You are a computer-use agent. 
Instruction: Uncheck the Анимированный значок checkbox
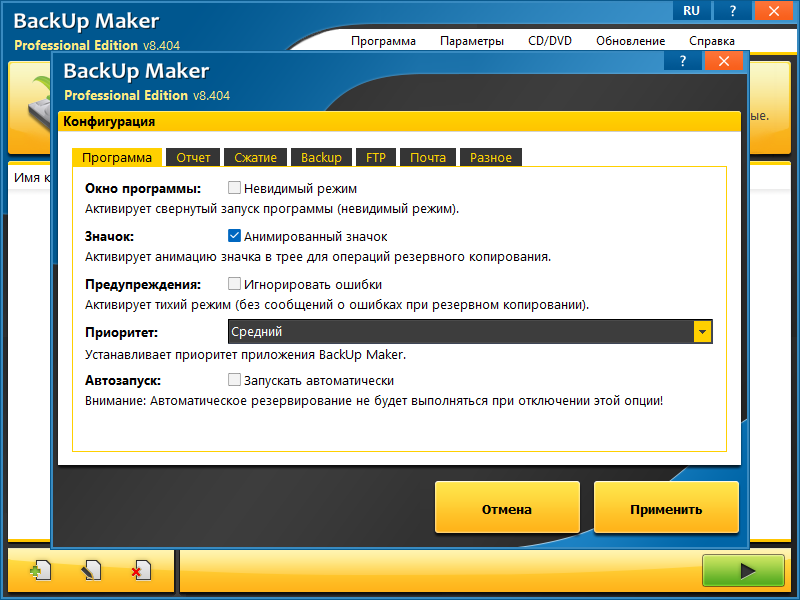(234, 236)
